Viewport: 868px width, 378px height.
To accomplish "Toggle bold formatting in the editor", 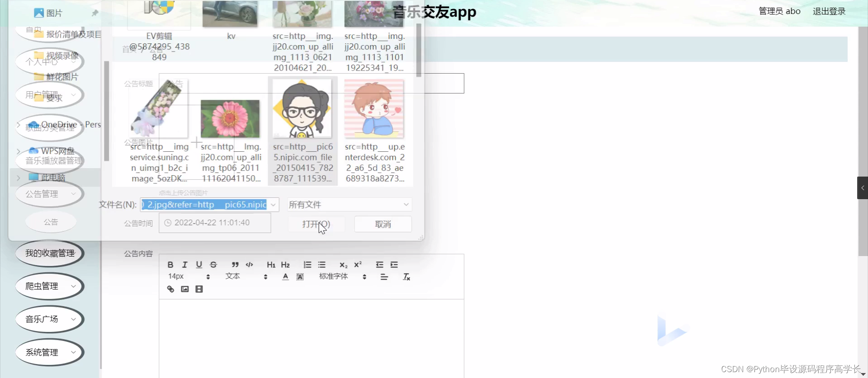I will coord(170,265).
